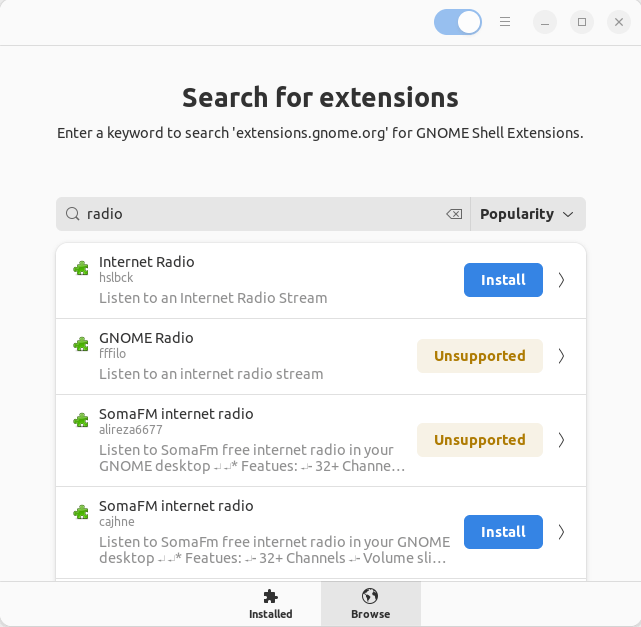The width and height of the screenshot is (641, 627).
Task: Click Unsupported badge for alireza6677's SomaFM
Action: [x=480, y=440]
